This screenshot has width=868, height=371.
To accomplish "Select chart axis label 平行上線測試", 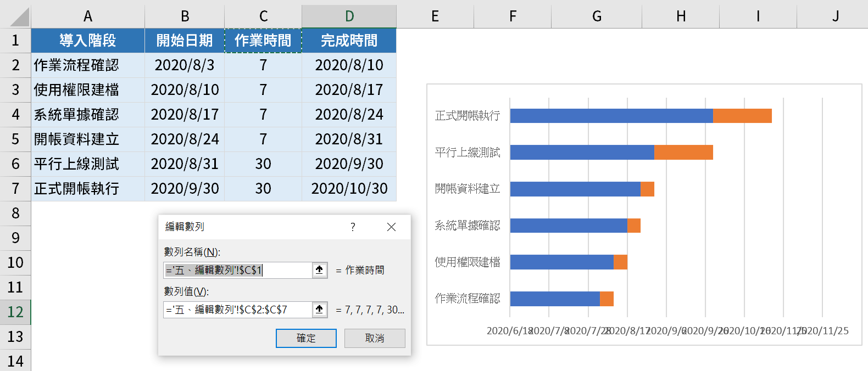I will 468,153.
